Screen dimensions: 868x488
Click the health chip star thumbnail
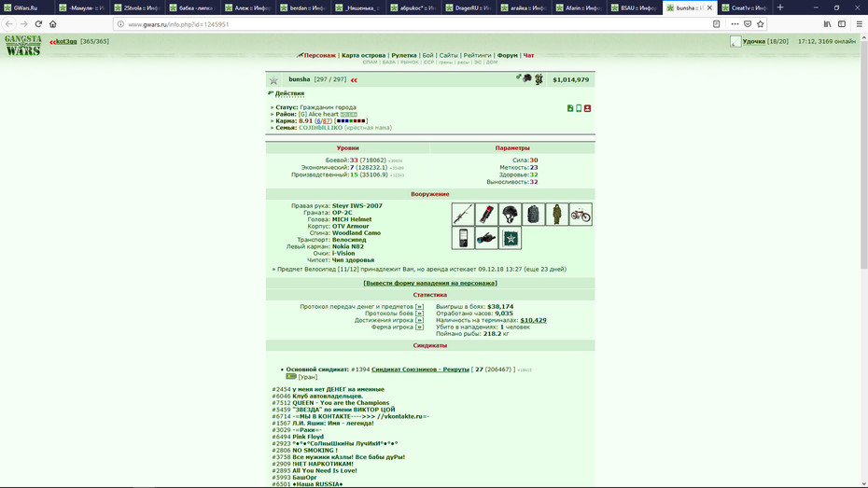click(x=510, y=238)
